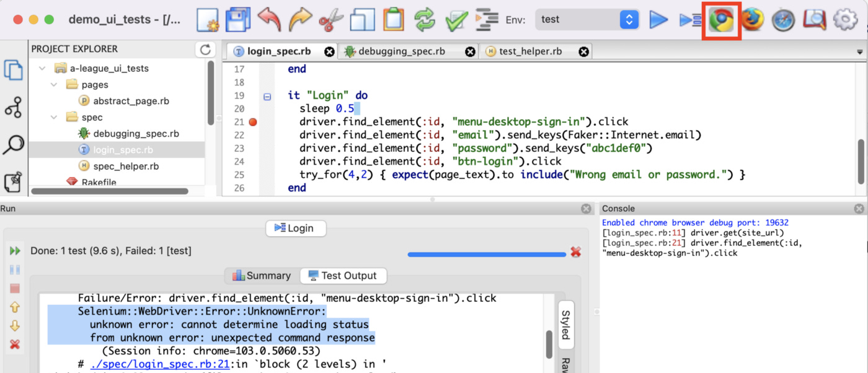
Task: Open settings via the gear icon
Action: click(x=845, y=20)
